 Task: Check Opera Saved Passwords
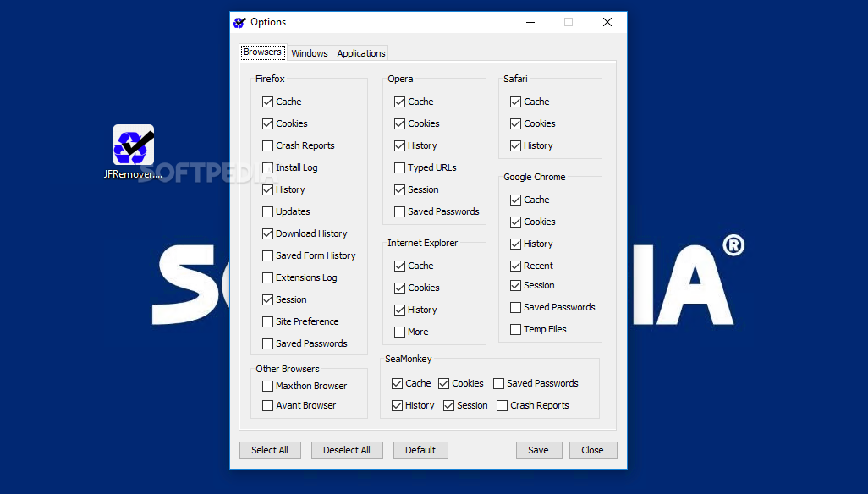399,211
